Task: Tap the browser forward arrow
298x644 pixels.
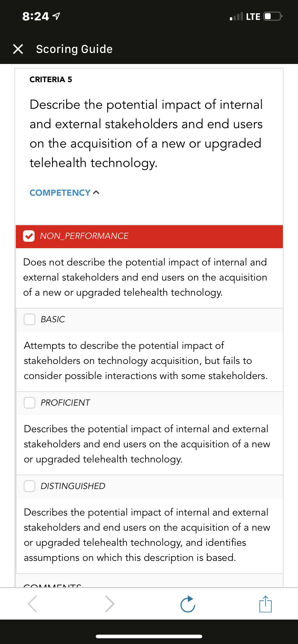Action: click(x=110, y=604)
